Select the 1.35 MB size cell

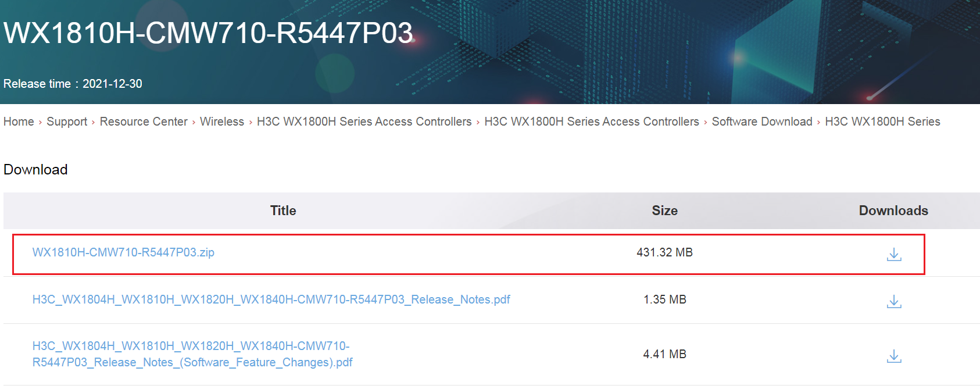(664, 299)
